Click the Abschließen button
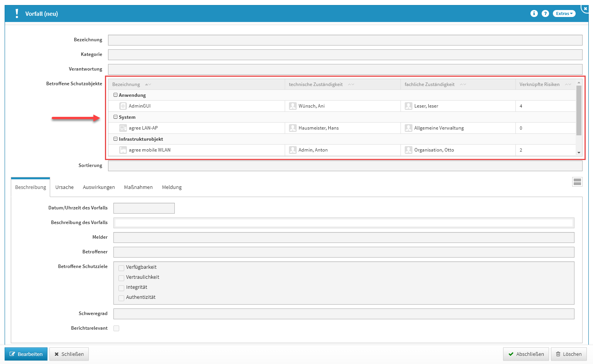 (x=526, y=354)
